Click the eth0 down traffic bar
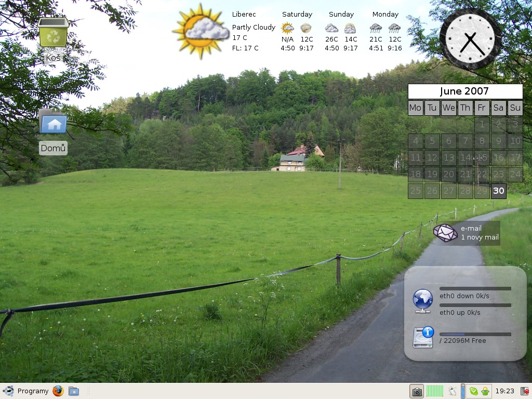Screen dimensions: 532x399 point(475,288)
